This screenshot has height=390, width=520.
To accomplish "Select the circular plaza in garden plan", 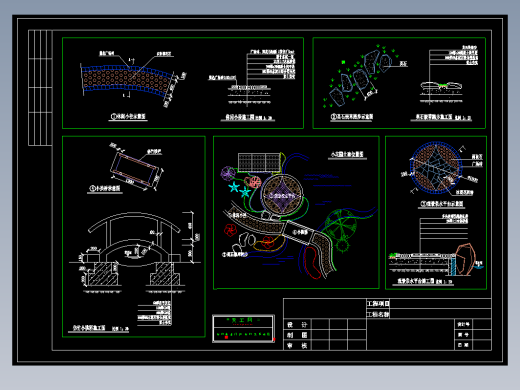I will pos(282,195).
